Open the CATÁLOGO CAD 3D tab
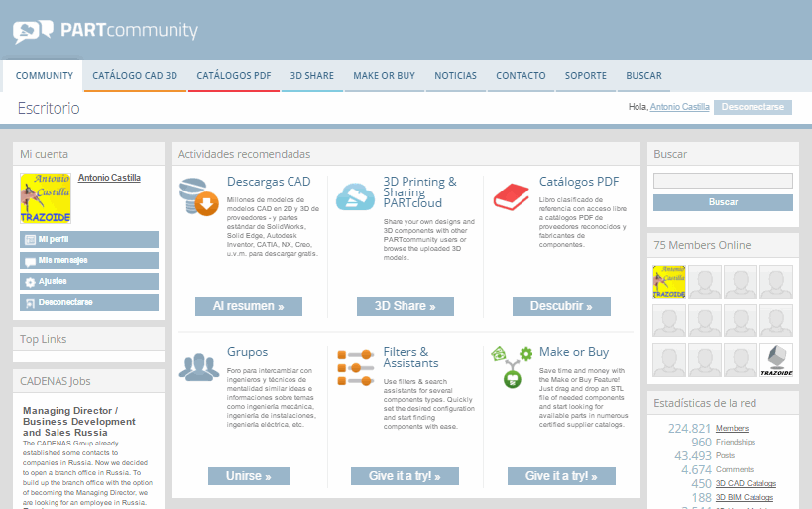 tap(135, 75)
